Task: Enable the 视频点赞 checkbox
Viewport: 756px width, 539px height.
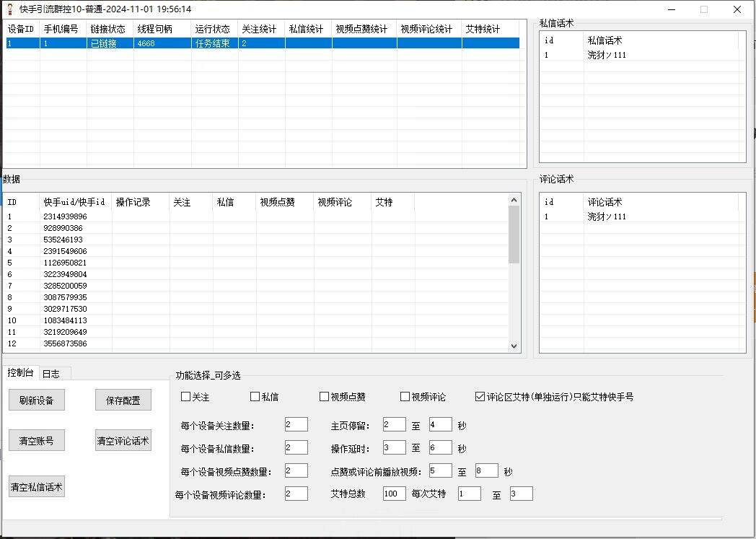Action: click(324, 395)
